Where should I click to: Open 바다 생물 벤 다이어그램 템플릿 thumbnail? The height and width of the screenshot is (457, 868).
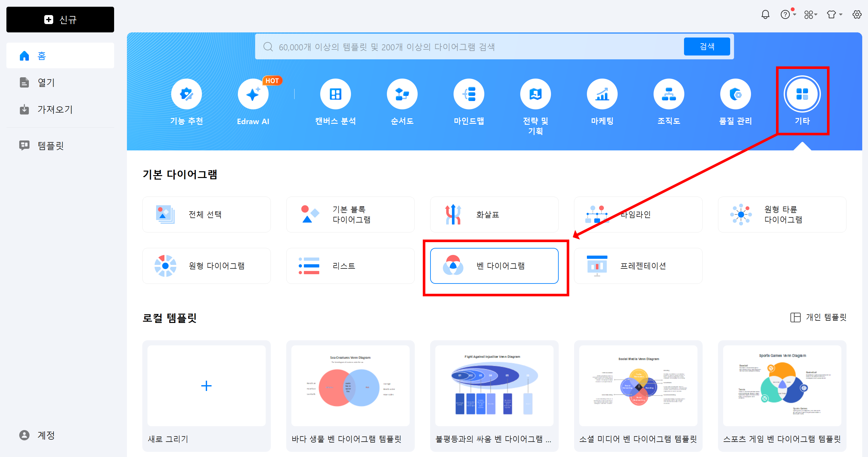tap(350, 385)
